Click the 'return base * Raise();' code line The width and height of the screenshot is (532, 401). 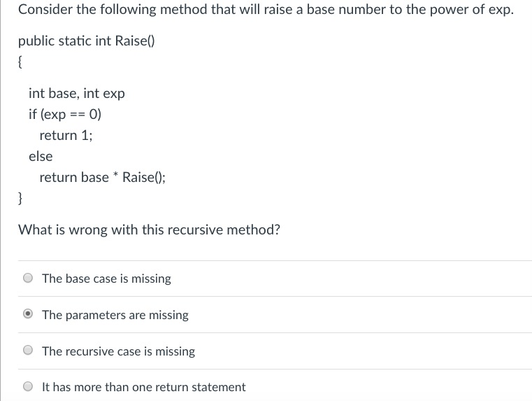(x=103, y=177)
